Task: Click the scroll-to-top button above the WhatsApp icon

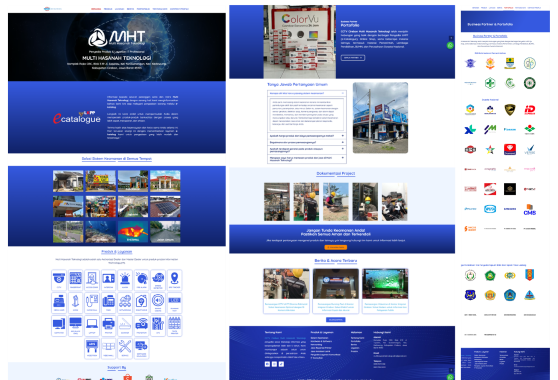Action: coord(451,38)
